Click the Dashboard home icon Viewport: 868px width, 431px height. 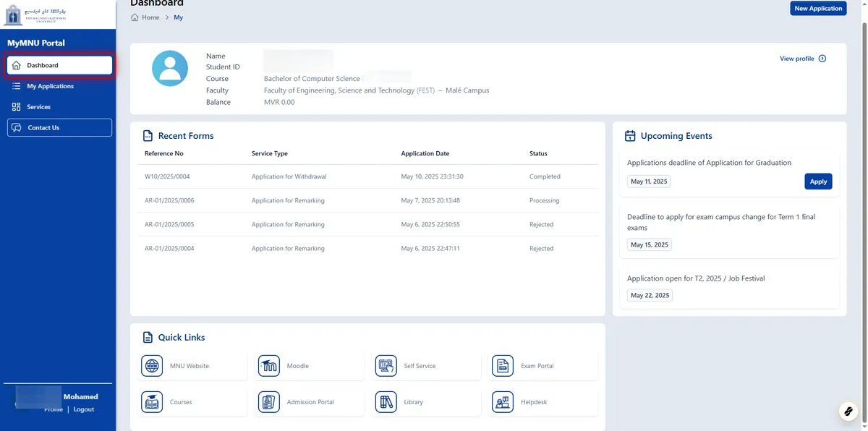point(17,65)
